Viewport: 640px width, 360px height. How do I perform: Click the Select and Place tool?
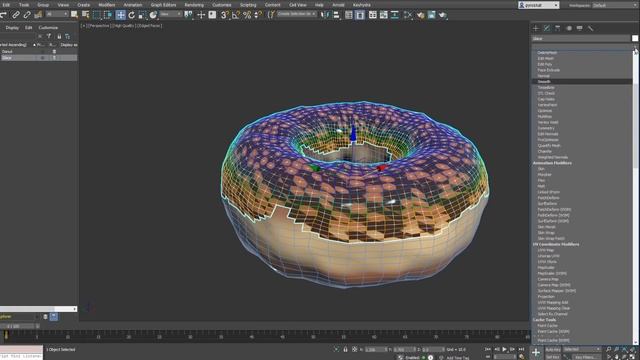[153, 15]
